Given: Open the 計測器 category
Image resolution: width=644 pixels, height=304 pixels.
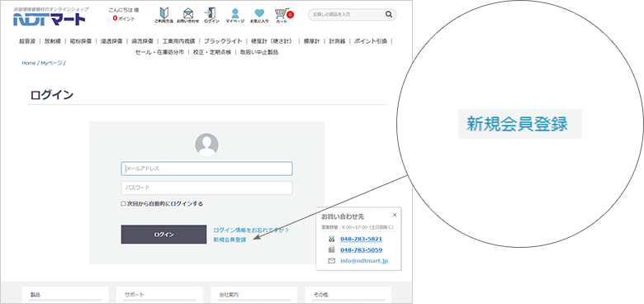Looking at the screenshot, I should tap(337, 41).
